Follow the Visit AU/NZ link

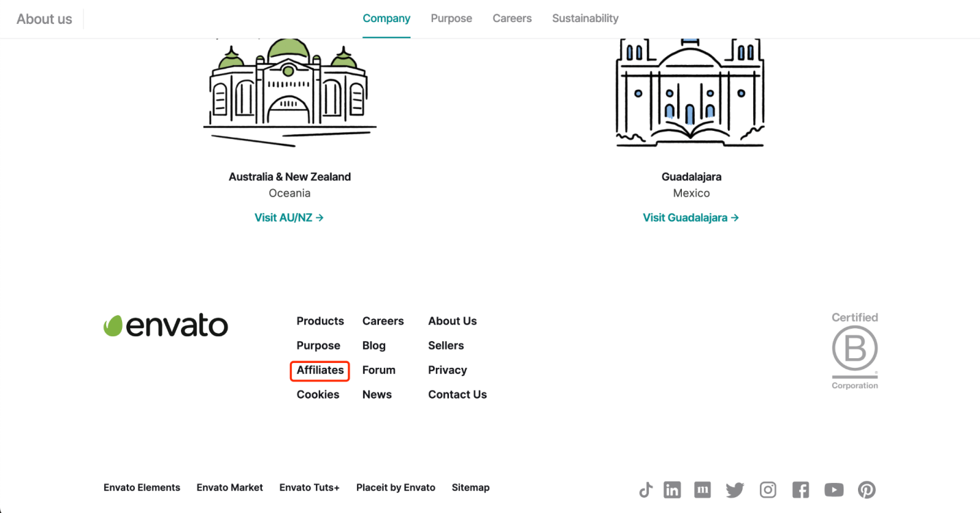(289, 218)
